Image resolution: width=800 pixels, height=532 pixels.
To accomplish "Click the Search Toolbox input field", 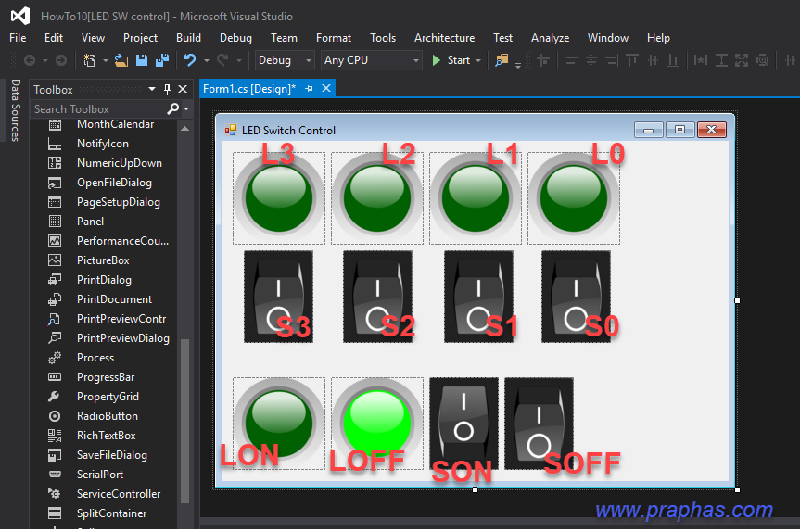I will click(x=98, y=109).
